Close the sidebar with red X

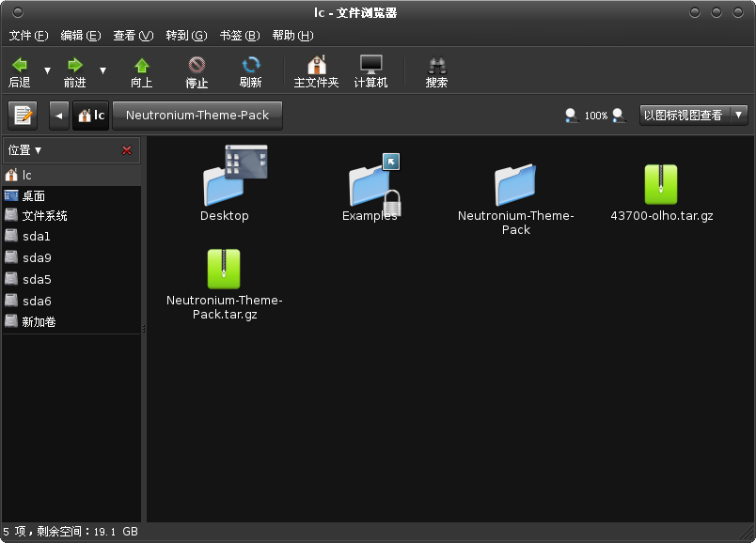tap(127, 150)
